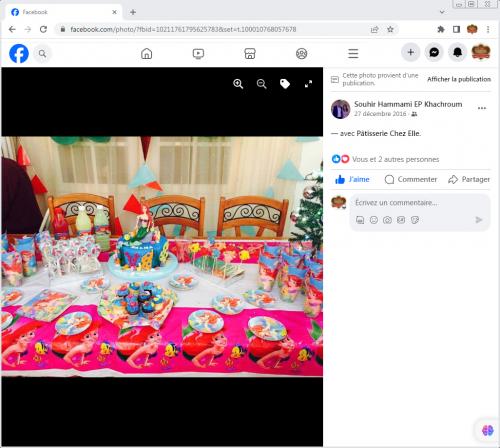
Task: Open the 27 décembre 2016 date link
Action: tap(380, 114)
